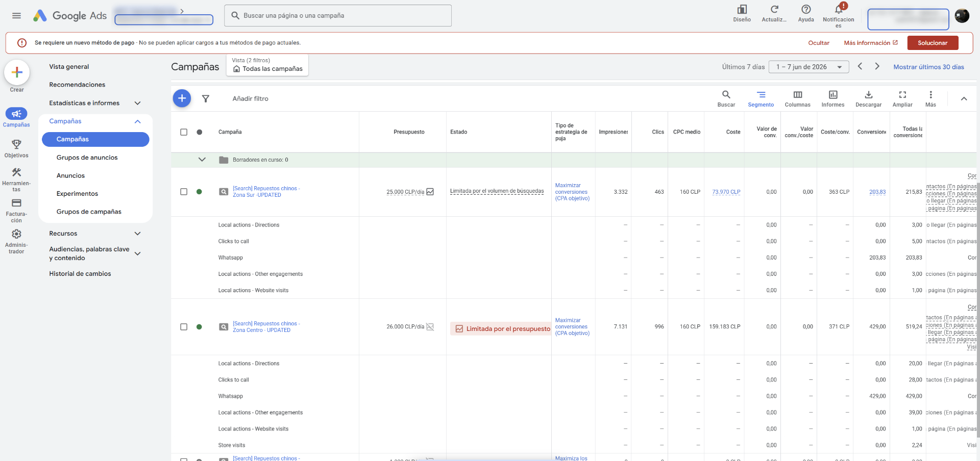The width and height of the screenshot is (980, 461).
Task: Click the Zona Centro green status dot
Action: pyautogui.click(x=199, y=327)
